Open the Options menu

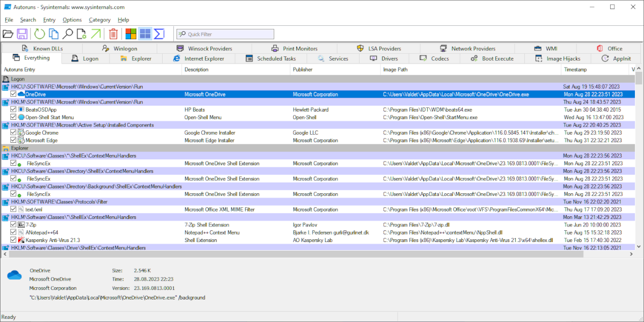click(72, 20)
